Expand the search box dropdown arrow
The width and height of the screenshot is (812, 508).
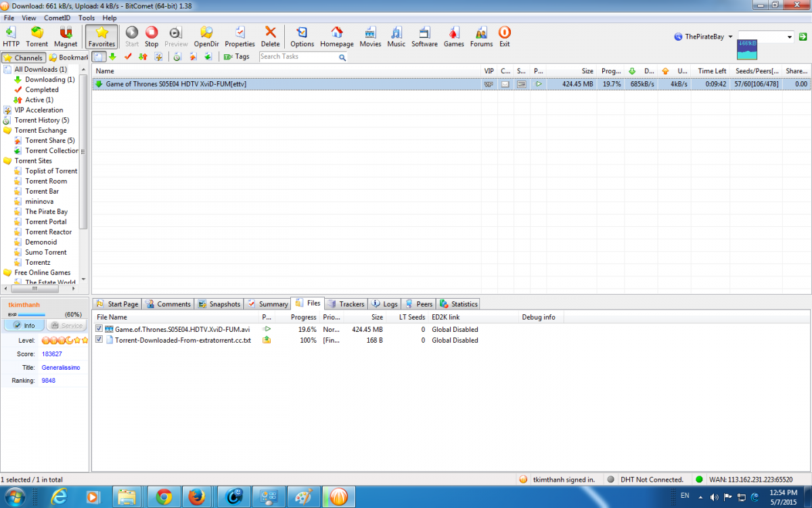coord(790,37)
